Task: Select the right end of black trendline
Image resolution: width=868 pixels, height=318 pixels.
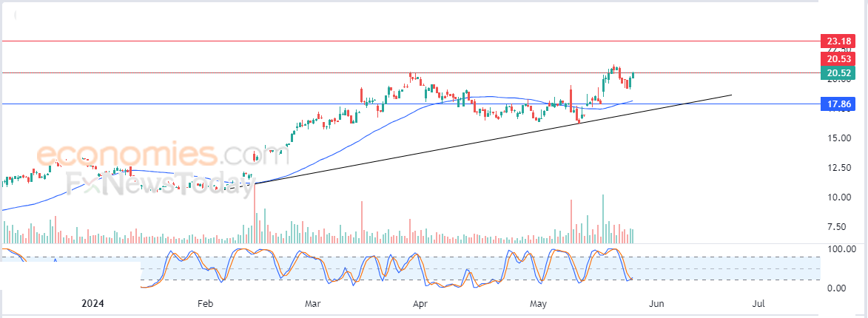Action: (x=731, y=95)
